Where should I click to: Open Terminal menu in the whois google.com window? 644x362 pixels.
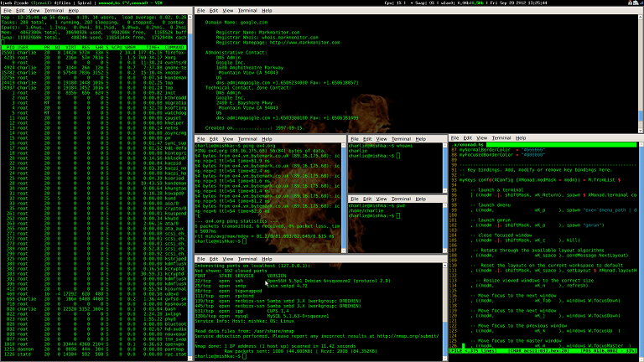coord(247,11)
